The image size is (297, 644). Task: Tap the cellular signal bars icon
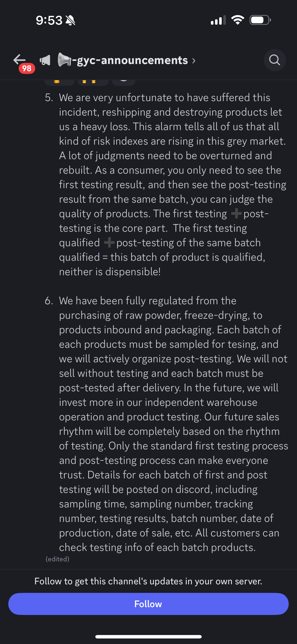pos(218,20)
